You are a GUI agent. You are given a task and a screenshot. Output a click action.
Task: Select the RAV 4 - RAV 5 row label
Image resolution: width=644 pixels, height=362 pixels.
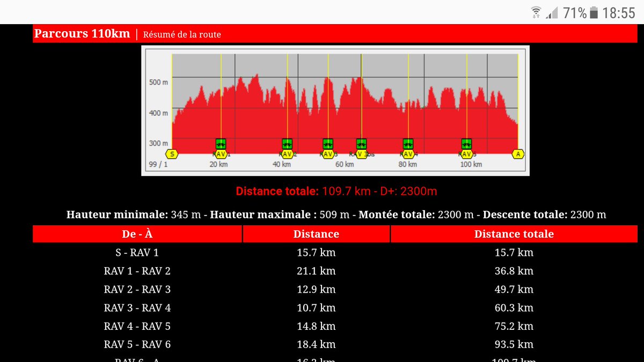pos(137,326)
